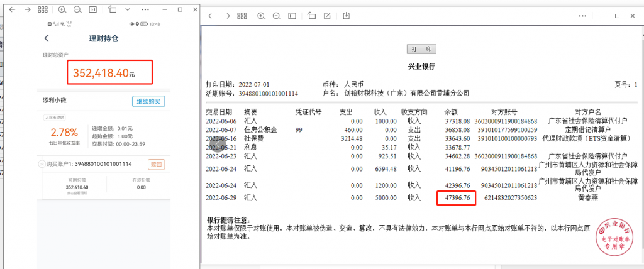Click the 352,418.40元 total assets amount
Screen dimensions: 644x269
[104, 73]
